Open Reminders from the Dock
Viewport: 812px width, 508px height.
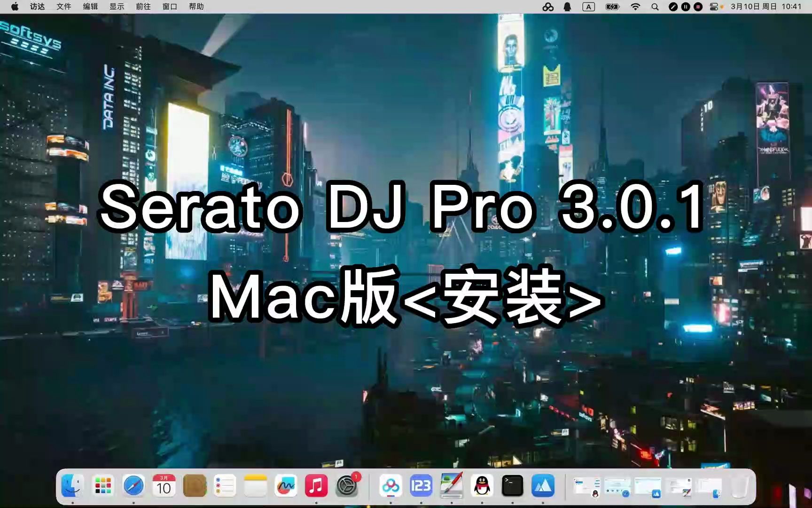pyautogui.click(x=225, y=485)
